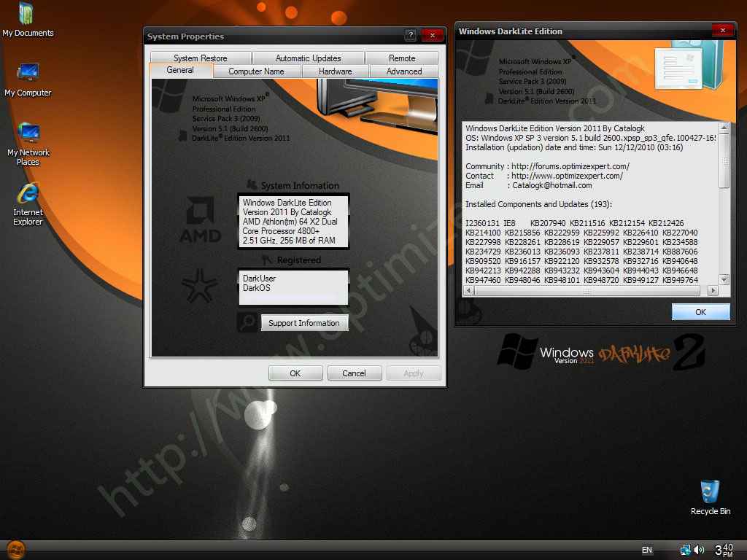Click OK in System Properties
The image size is (747, 560).
point(295,373)
